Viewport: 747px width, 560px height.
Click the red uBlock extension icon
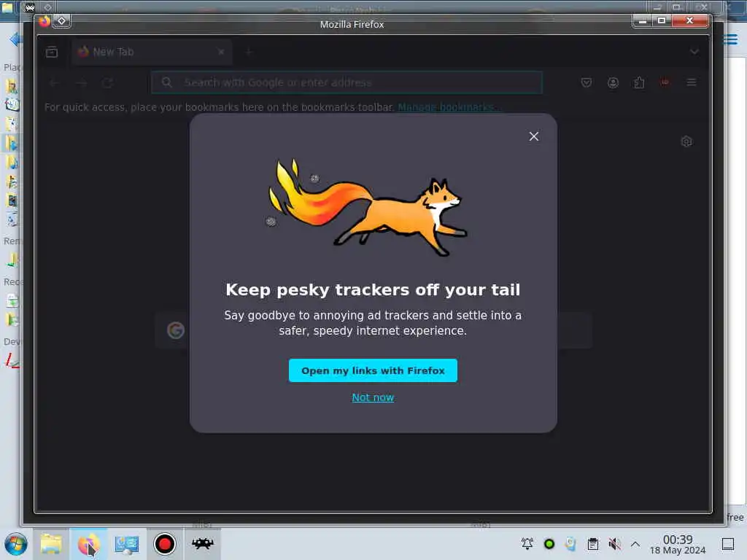coord(665,83)
